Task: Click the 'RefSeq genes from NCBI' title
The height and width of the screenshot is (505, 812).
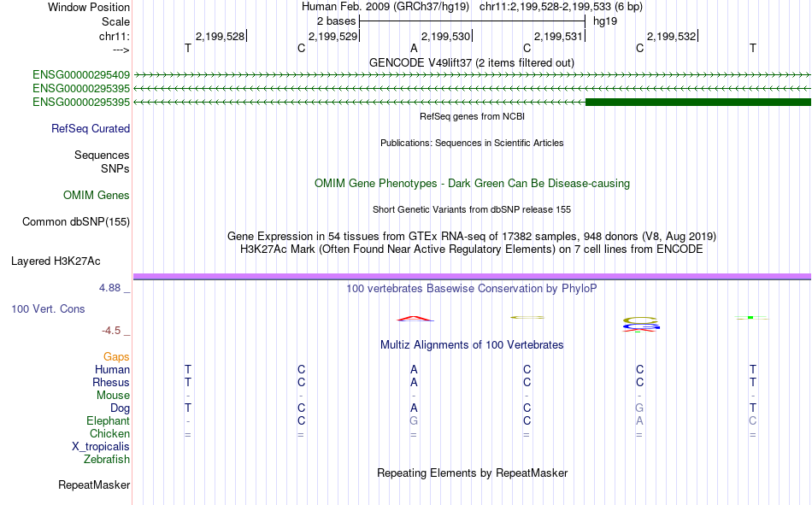Action: pyautogui.click(x=472, y=116)
